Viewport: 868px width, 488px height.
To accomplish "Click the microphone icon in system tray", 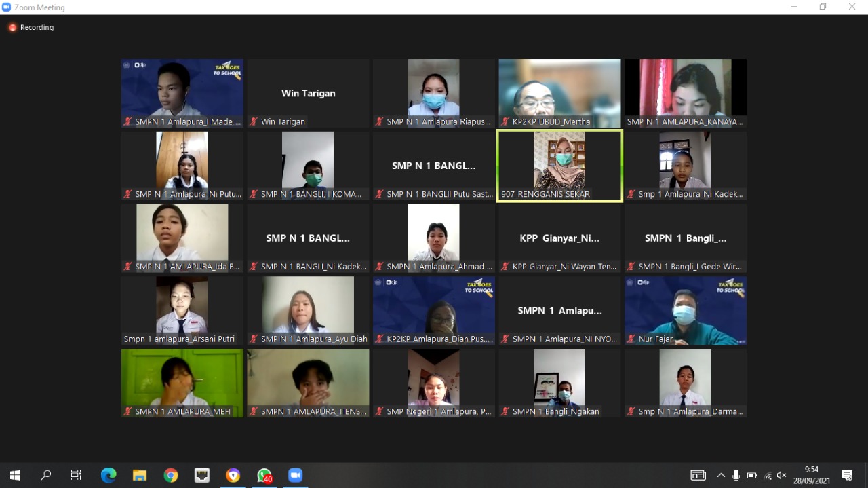I will click(736, 476).
